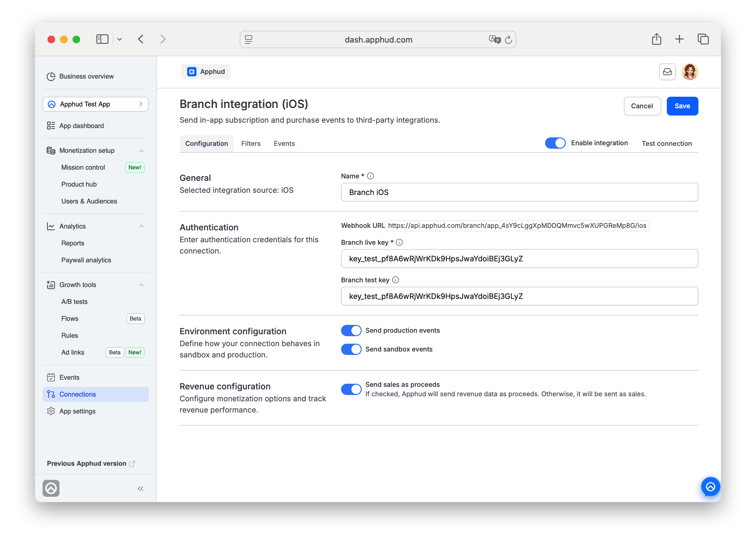Screen dimensions: 756x549
Task: Toggle the Enable integration switch
Action: (x=555, y=143)
